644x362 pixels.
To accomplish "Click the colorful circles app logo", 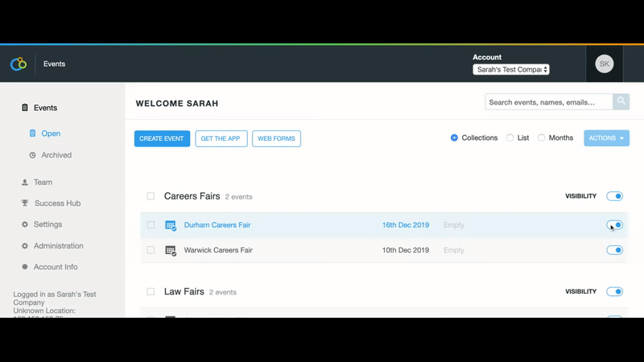I will [x=19, y=64].
